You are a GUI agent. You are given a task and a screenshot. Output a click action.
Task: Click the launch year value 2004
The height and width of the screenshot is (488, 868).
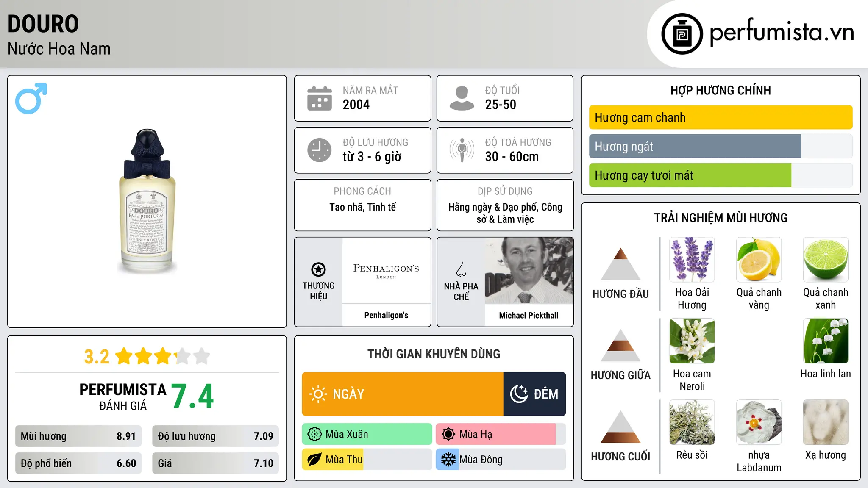(356, 105)
